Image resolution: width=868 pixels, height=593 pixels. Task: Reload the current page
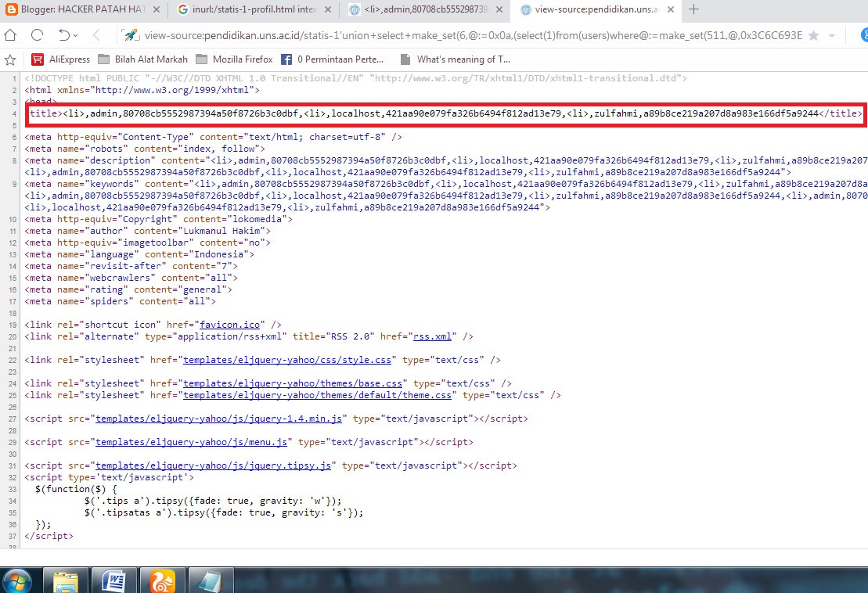tap(37, 35)
